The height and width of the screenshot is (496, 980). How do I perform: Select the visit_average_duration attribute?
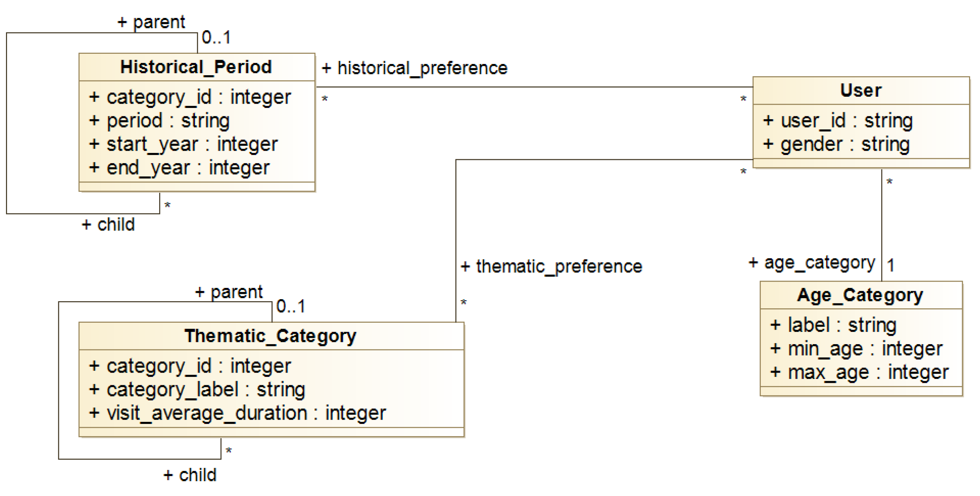coord(237,413)
